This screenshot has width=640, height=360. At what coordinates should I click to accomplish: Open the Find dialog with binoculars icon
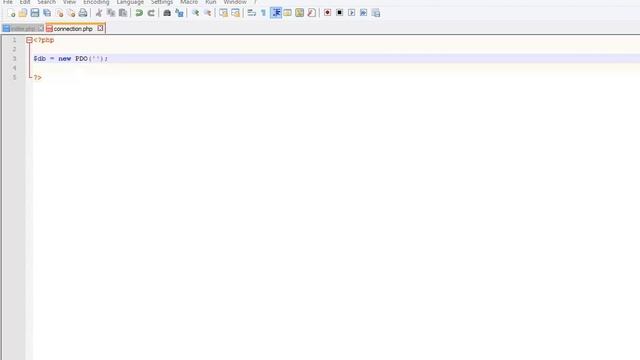[167, 13]
